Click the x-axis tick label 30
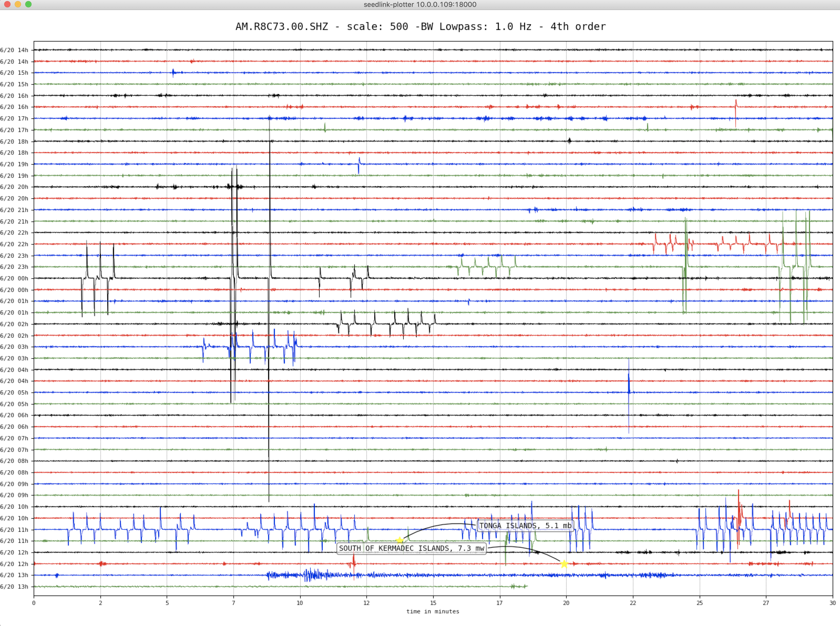The image size is (840, 626). click(832, 603)
